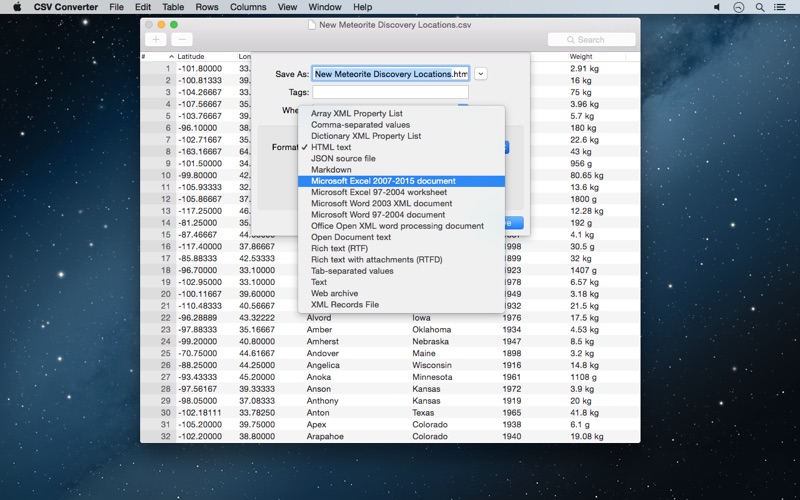The width and height of the screenshot is (800, 500).
Task: Click the Angelica name cell
Action: coord(323,365)
